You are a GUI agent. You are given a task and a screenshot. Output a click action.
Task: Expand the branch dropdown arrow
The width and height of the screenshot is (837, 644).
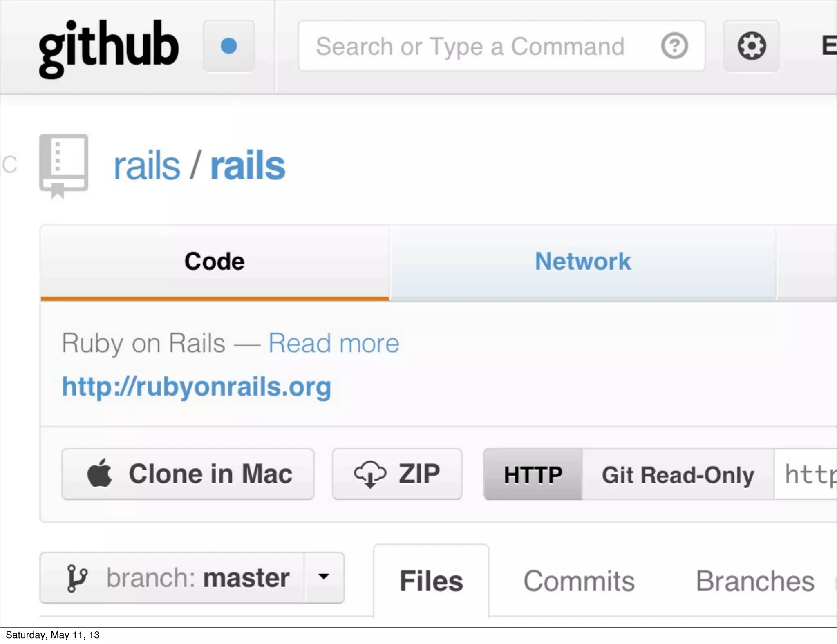324,577
